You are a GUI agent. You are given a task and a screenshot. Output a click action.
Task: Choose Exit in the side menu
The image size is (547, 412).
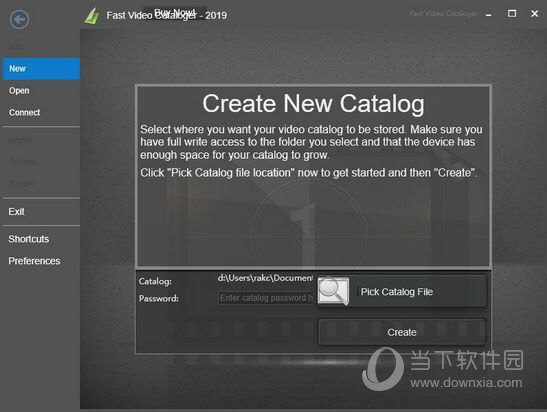tap(41, 211)
